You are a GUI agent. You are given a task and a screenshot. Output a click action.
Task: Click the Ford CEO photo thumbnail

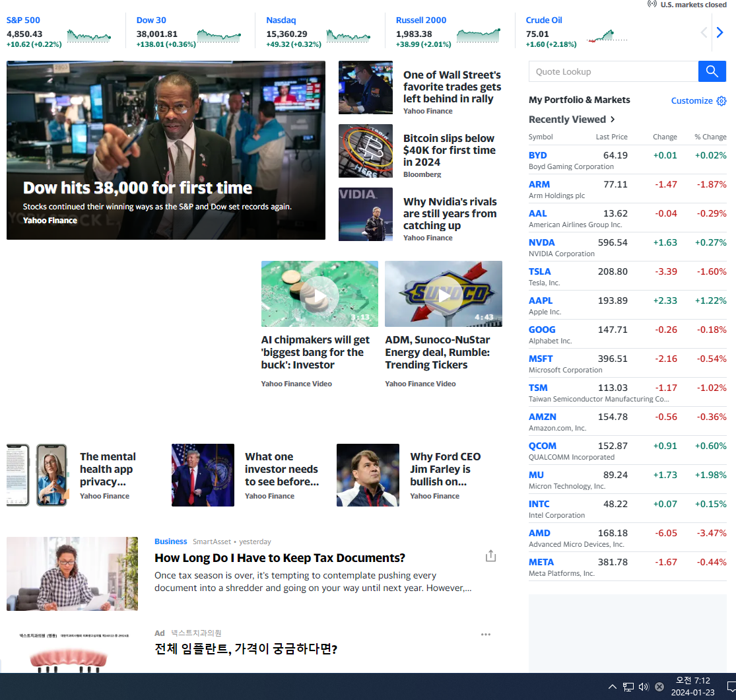click(x=368, y=475)
